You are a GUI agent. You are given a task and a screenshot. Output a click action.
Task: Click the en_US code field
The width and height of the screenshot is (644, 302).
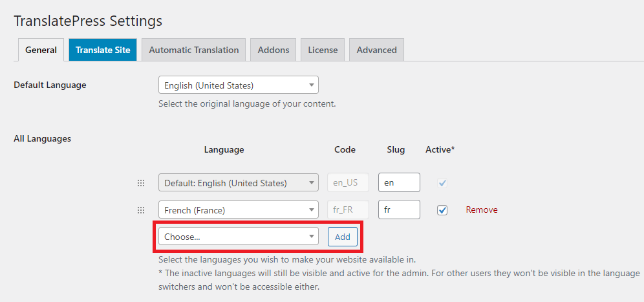[x=348, y=183]
